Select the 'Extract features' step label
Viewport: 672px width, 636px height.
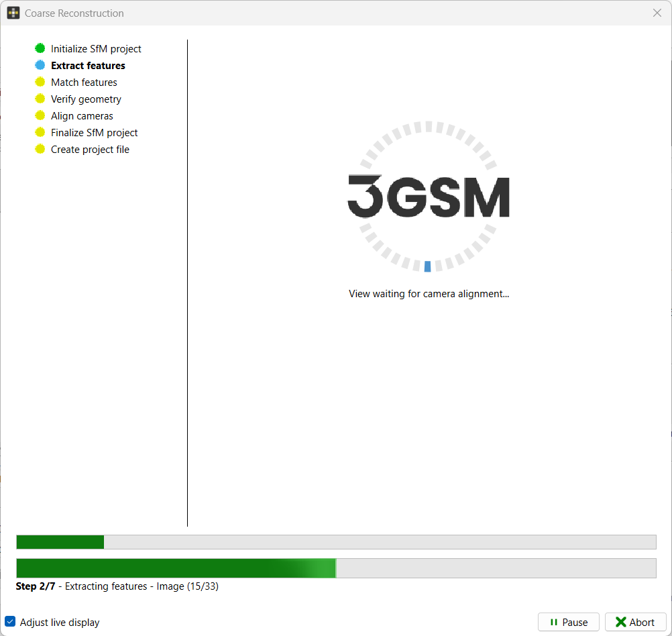tap(88, 66)
